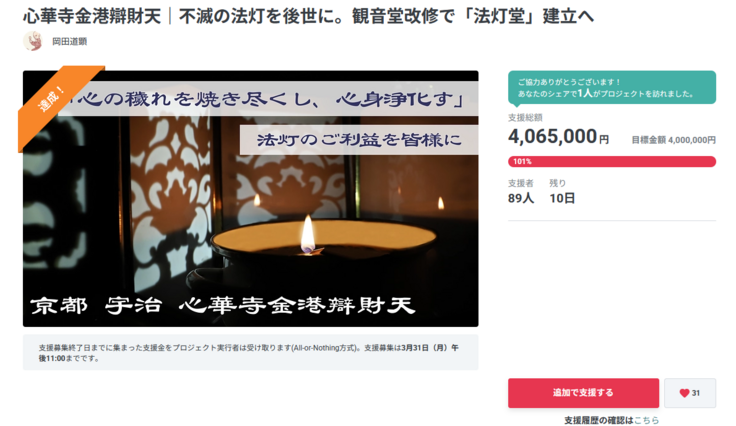Click the 101% label on progress bar
This screenshot has height=426, width=736.
click(522, 161)
